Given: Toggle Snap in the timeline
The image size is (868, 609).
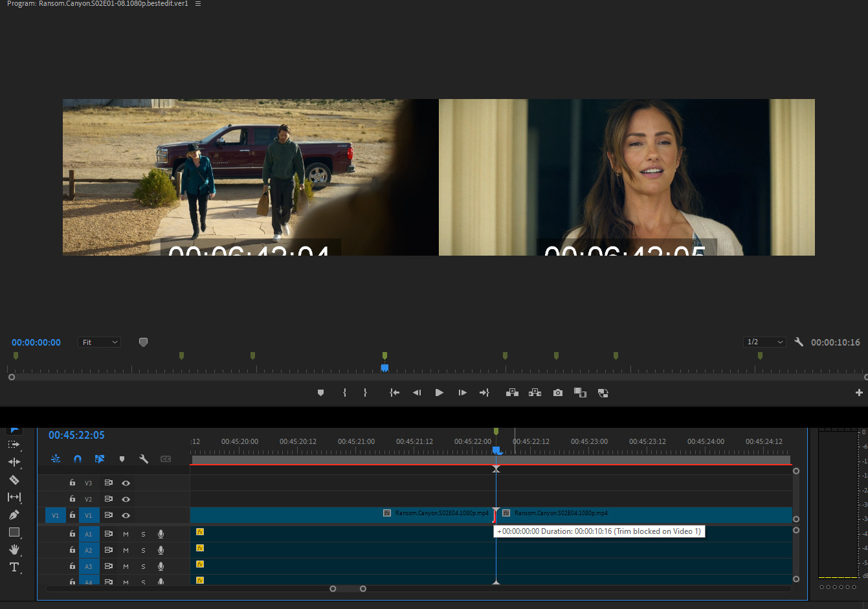Looking at the screenshot, I should (78, 459).
